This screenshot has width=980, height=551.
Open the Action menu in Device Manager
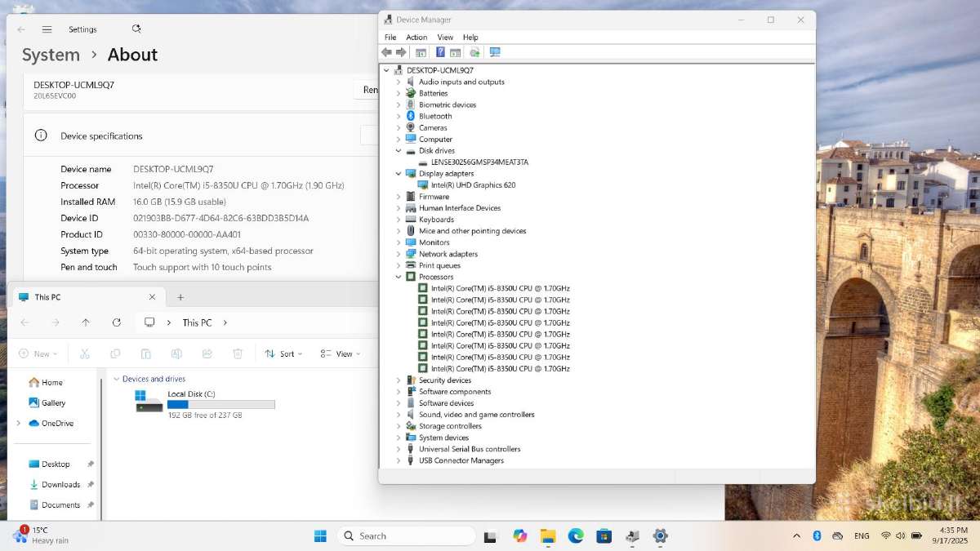(416, 38)
